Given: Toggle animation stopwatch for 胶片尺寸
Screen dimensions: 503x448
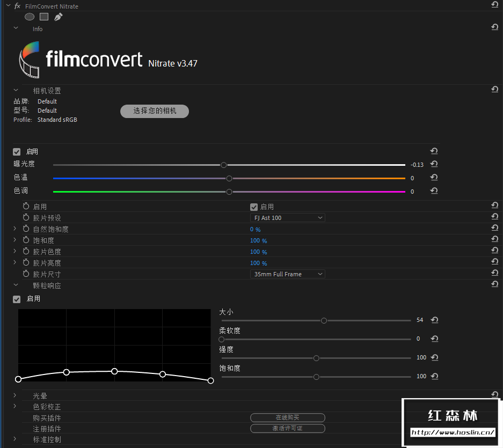Looking at the screenshot, I should 26,274.
